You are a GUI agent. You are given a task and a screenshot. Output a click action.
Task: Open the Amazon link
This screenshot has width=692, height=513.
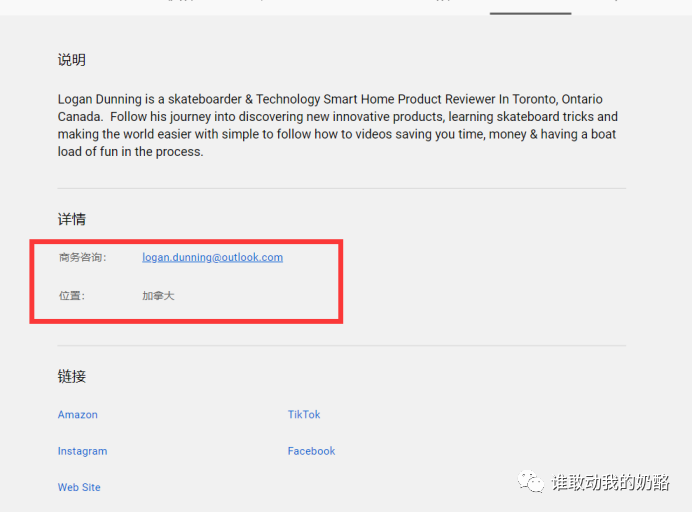78,415
